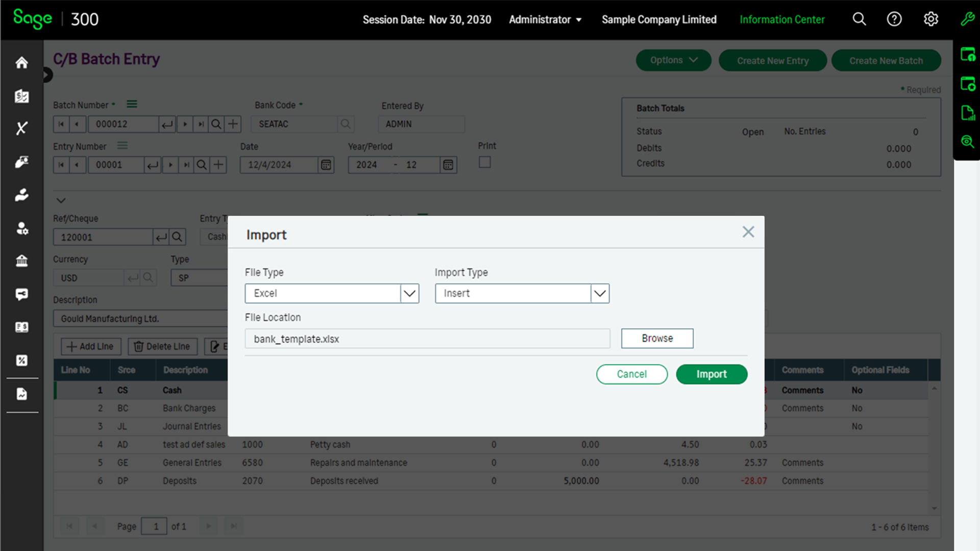The image size is (980, 551).
Task: Click the page number field in pagination
Action: pos(154,526)
